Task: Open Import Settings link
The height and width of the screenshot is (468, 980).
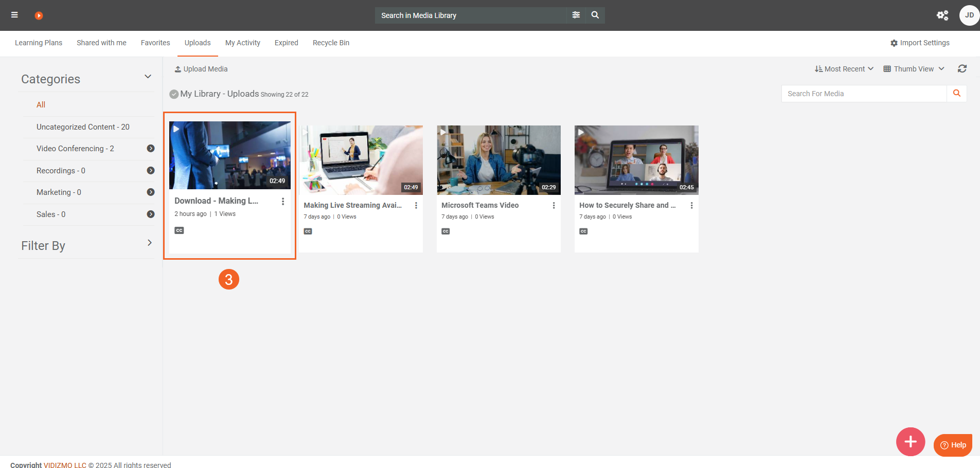Action: point(920,43)
